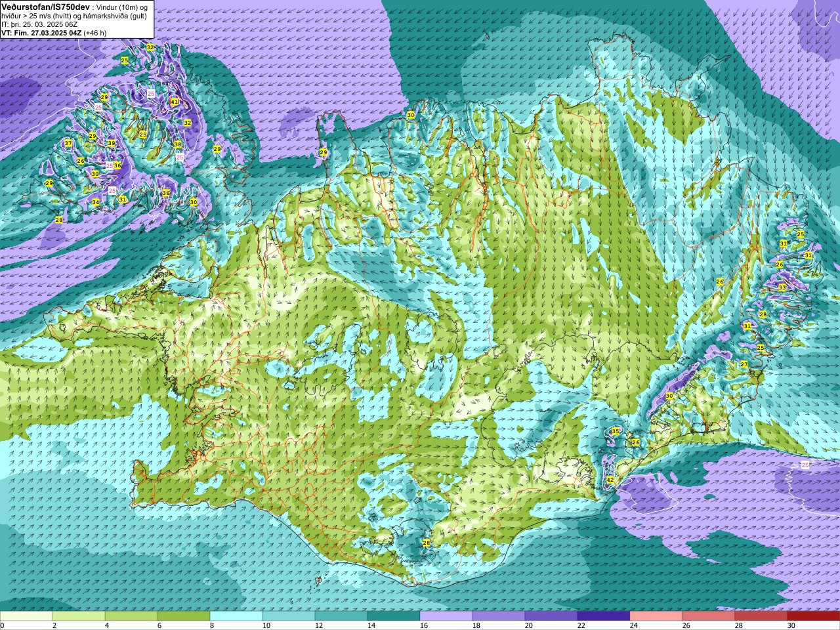The height and width of the screenshot is (630, 840).
Task: Click the pale cyan 8–10 m/s legend swatch
Action: click(236, 616)
